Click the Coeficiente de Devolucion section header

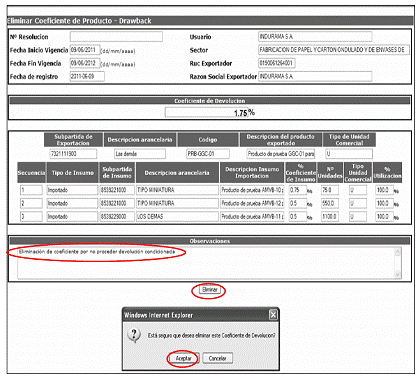pos(210,101)
